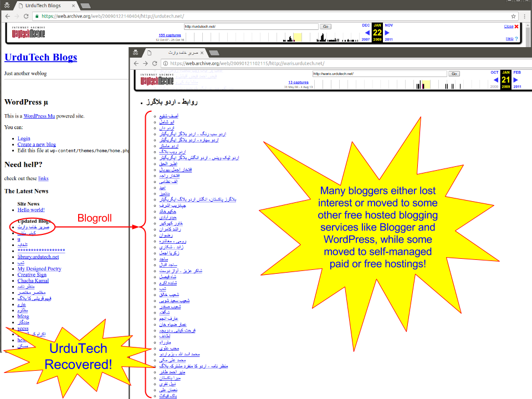
Task: Click highlighted 2009 year in front timeline
Action: [x=506, y=86]
